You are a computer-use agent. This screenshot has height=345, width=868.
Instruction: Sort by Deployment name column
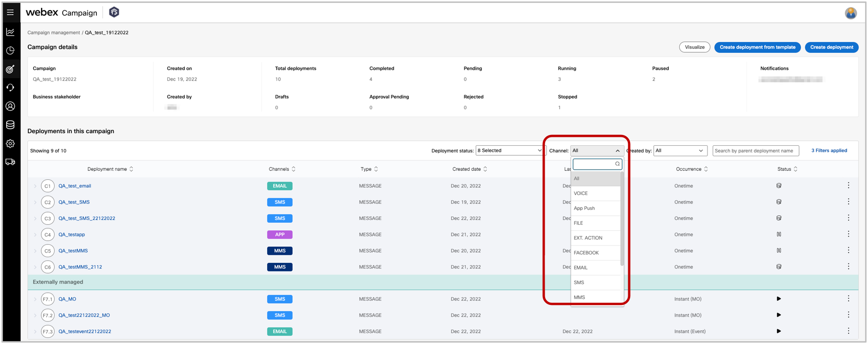[x=131, y=169]
